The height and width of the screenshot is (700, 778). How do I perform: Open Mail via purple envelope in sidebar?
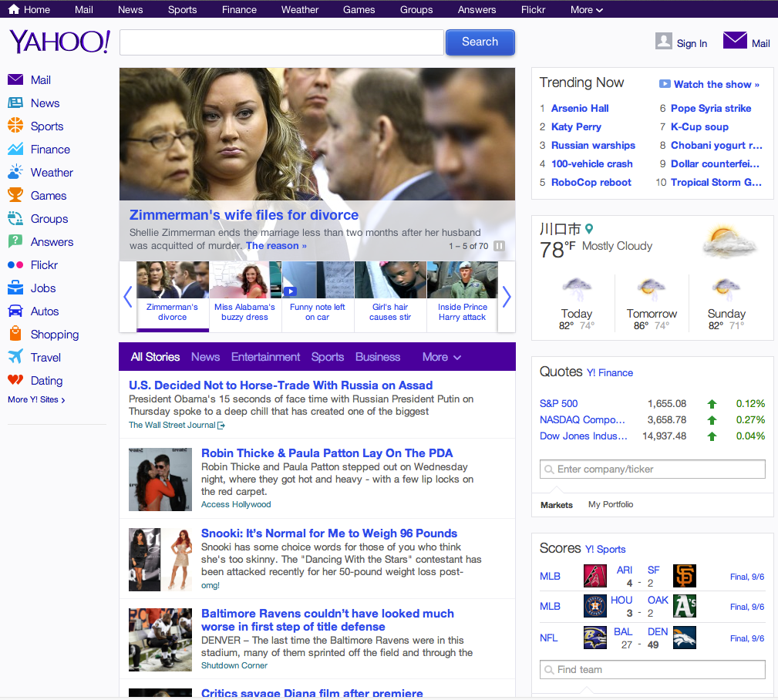15,79
